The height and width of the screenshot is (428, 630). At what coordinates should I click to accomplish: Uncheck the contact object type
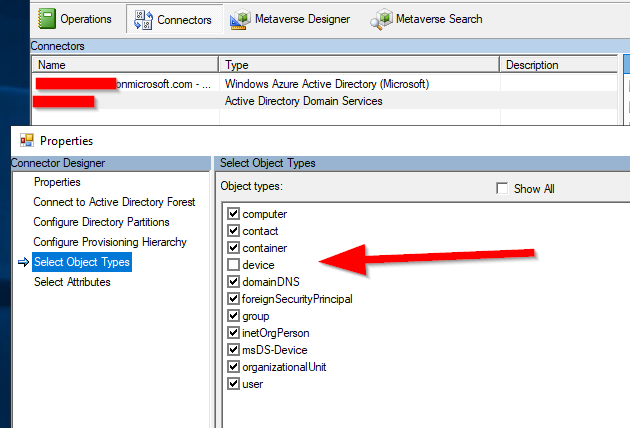pos(233,231)
